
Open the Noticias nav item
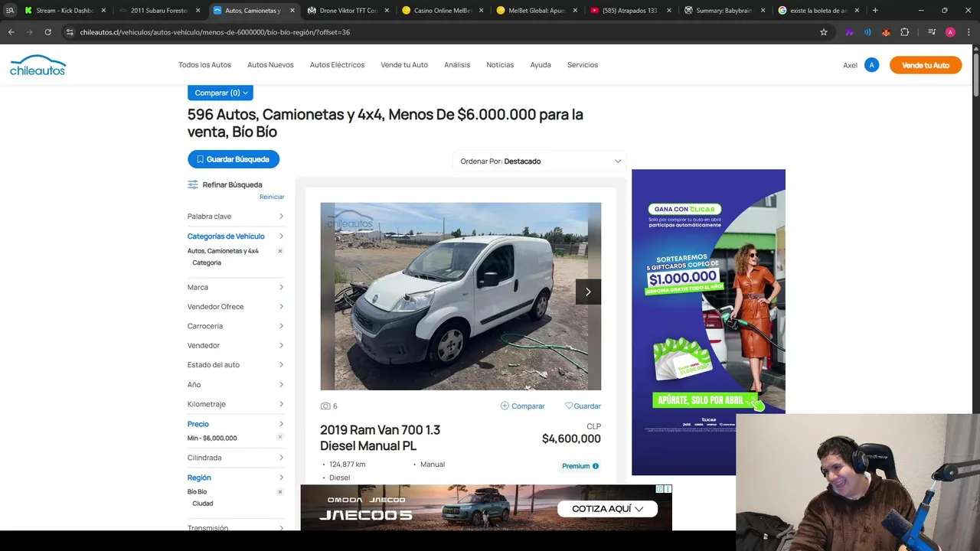pyautogui.click(x=500, y=65)
